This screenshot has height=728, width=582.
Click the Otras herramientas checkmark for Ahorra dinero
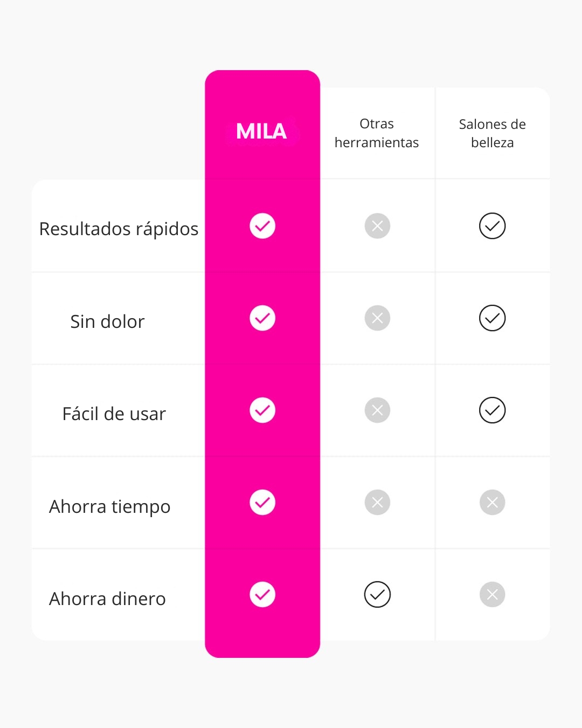click(x=377, y=595)
